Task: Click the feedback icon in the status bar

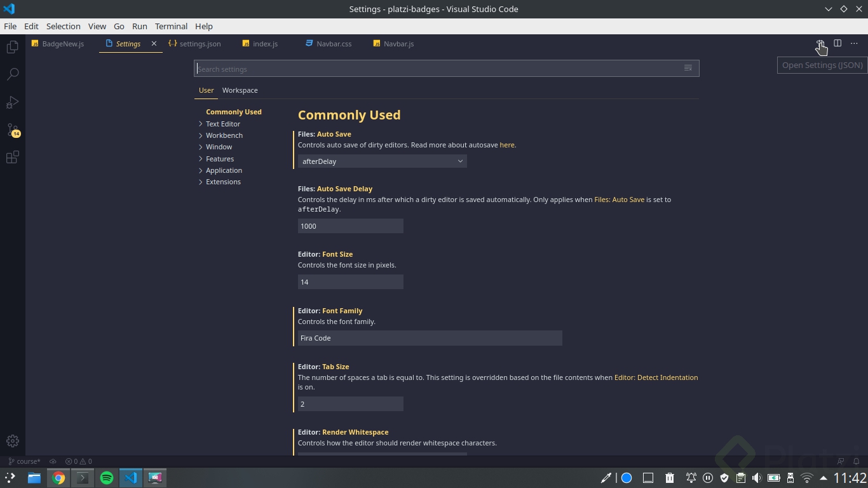Action: (841, 461)
